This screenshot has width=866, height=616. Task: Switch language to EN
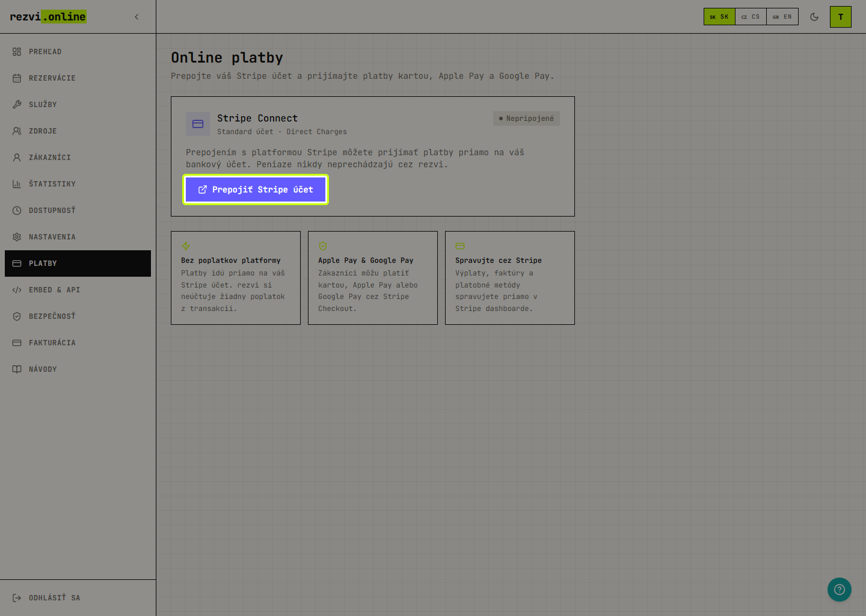point(782,17)
